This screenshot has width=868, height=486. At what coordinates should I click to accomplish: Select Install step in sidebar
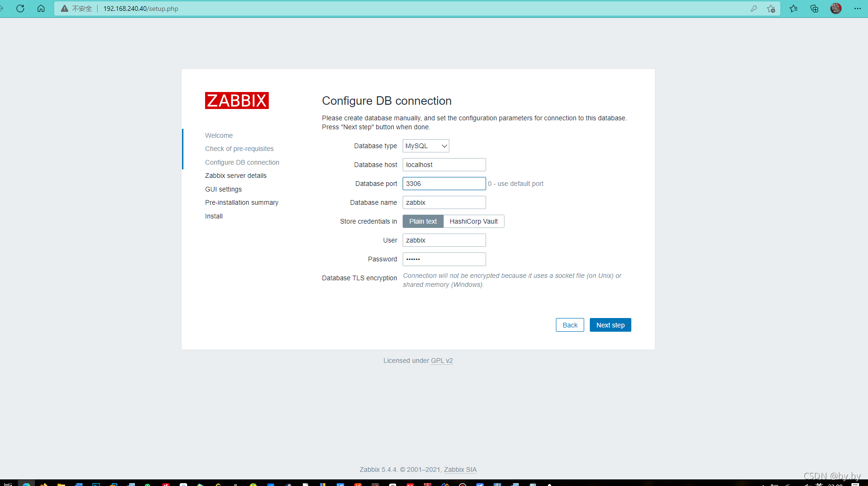point(214,216)
